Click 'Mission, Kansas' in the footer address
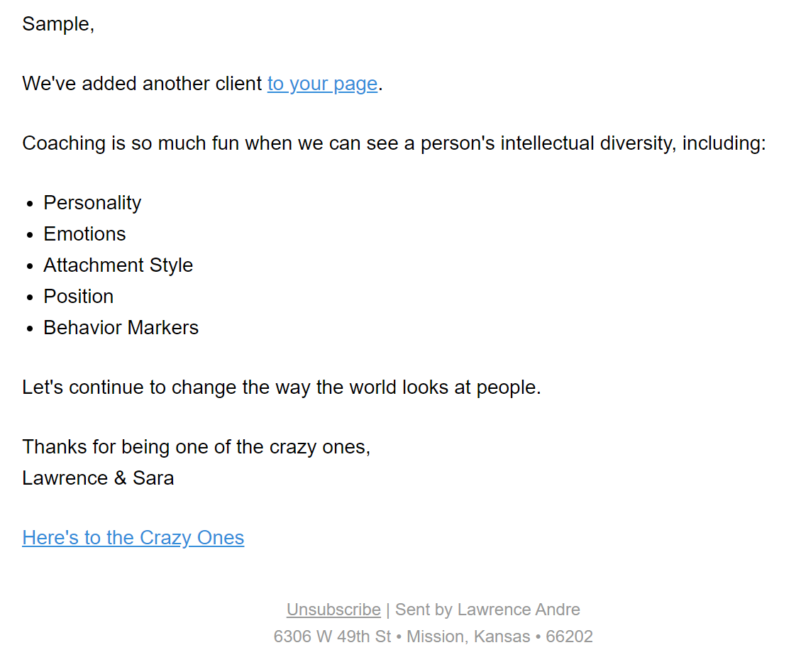Screen dimensions: 796x672 click(x=468, y=637)
